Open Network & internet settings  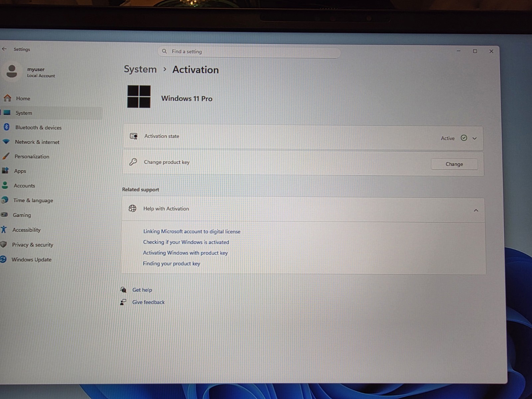point(37,142)
